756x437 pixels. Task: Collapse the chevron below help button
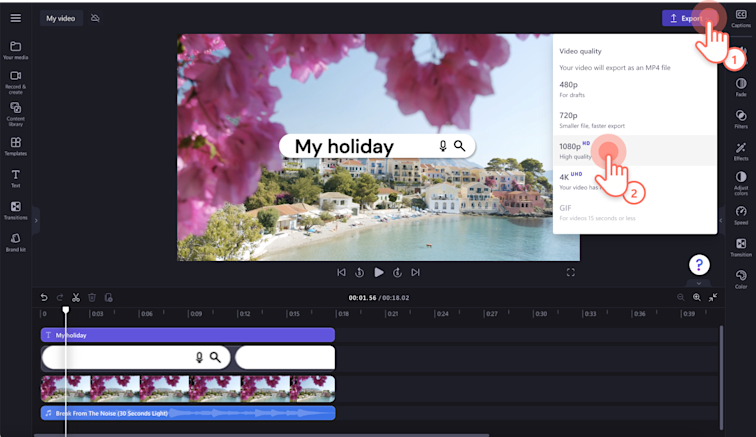pyautogui.click(x=699, y=284)
